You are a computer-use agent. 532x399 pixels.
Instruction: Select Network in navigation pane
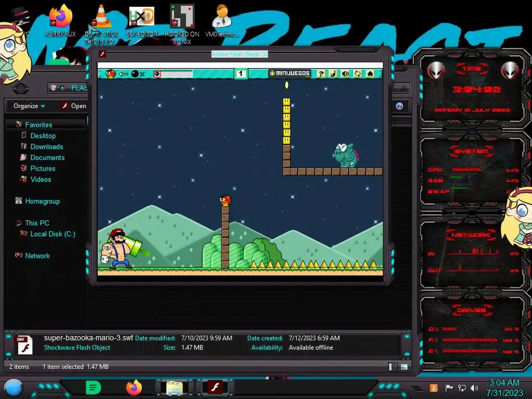(37, 256)
